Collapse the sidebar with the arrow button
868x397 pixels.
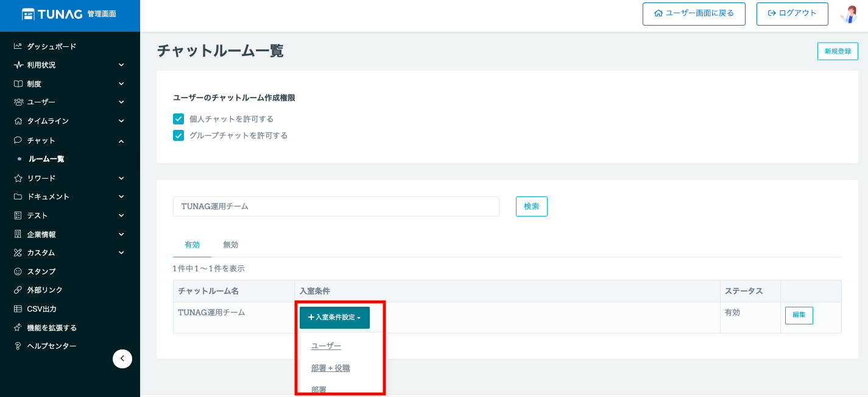(x=122, y=359)
